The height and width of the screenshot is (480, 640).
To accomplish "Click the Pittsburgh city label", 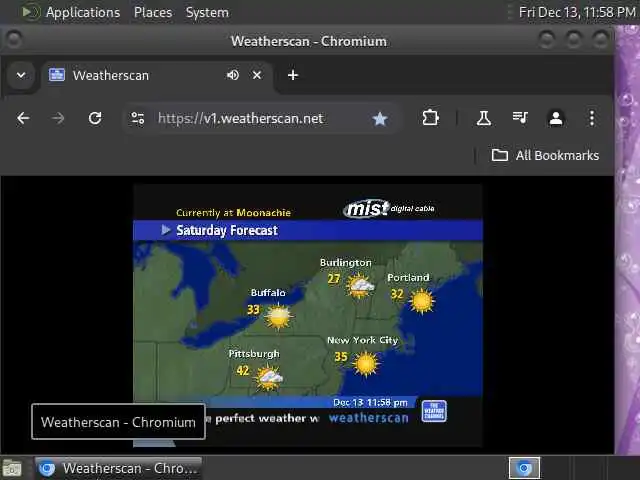I will [x=254, y=353].
